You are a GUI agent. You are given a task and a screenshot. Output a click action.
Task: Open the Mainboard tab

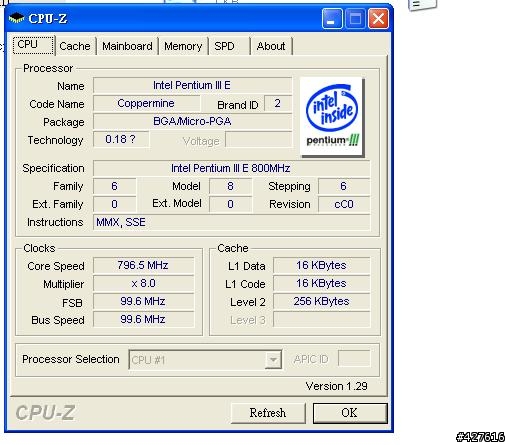(x=127, y=46)
